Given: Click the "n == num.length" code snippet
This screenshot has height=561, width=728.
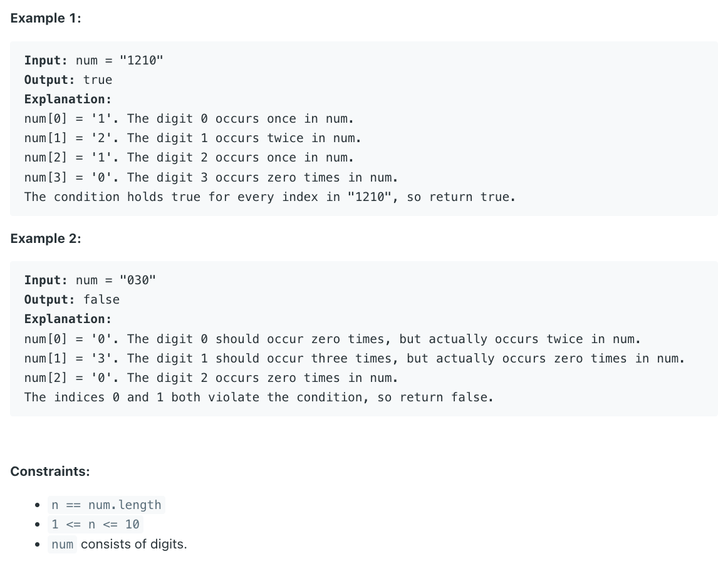Looking at the screenshot, I should [107, 505].
